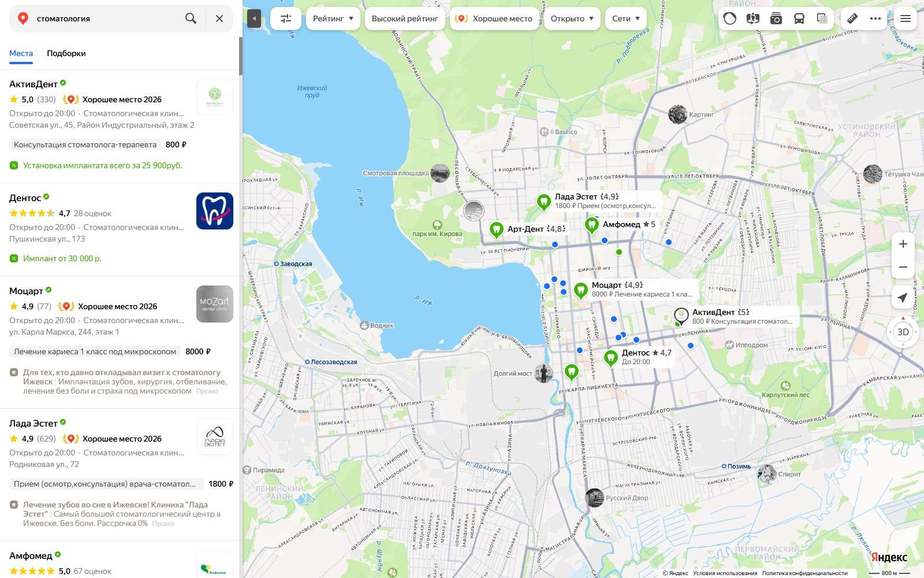Image resolution: width=924 pixels, height=578 pixels.
Task: Click the search magnifier icon
Action: click(191, 18)
